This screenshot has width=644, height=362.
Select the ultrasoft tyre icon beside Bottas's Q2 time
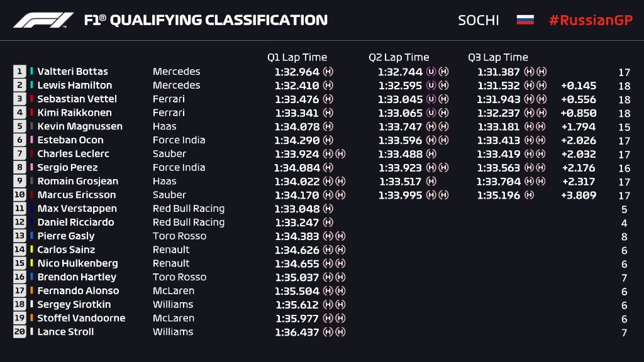[431, 72]
